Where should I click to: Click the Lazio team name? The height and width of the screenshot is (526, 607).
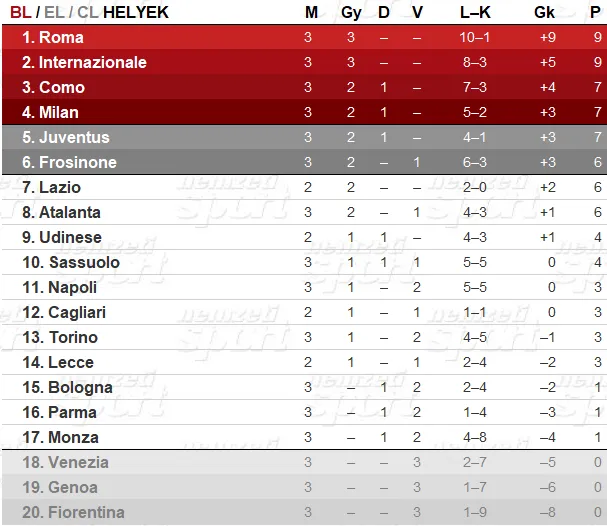(60, 187)
